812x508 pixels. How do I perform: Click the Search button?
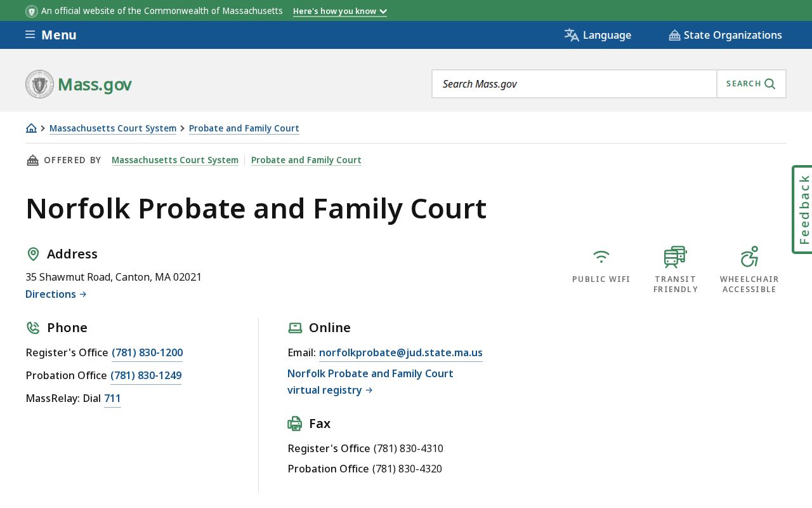[751, 84]
